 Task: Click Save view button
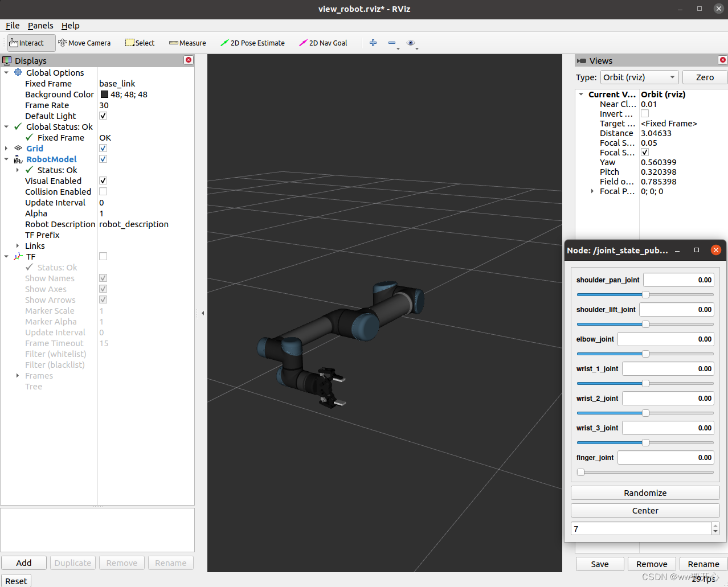[x=600, y=564]
